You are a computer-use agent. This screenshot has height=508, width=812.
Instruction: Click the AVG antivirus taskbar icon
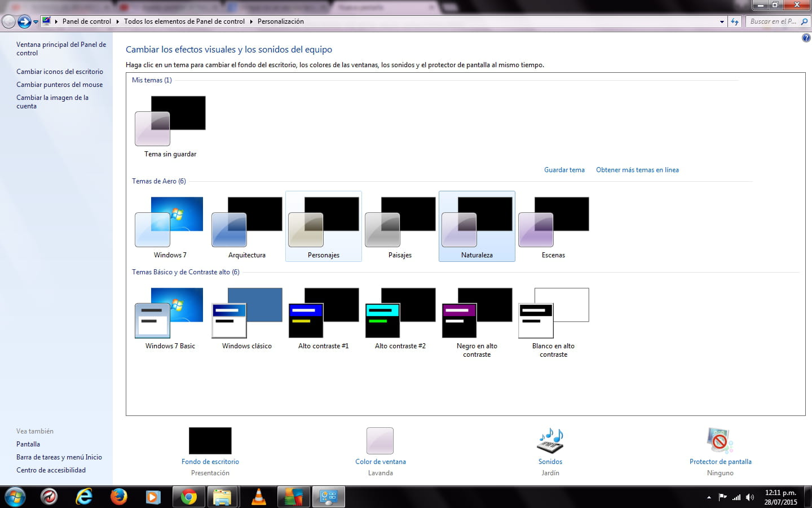pyautogui.click(x=293, y=497)
